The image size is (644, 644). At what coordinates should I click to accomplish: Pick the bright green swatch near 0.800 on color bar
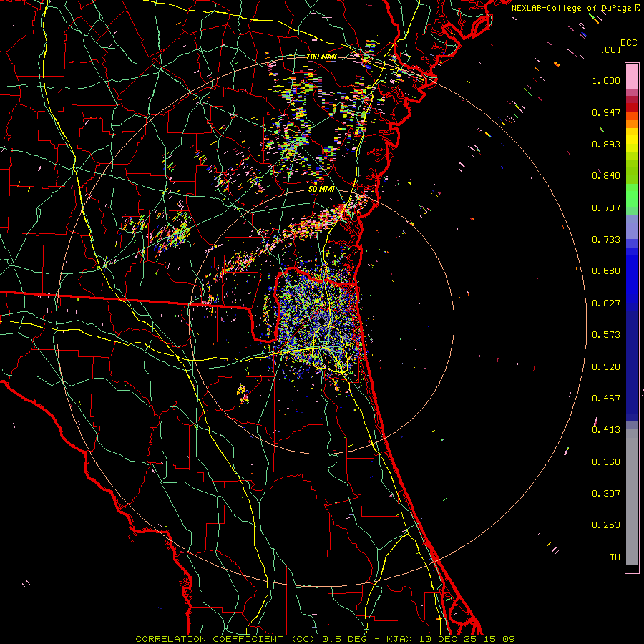632,196
